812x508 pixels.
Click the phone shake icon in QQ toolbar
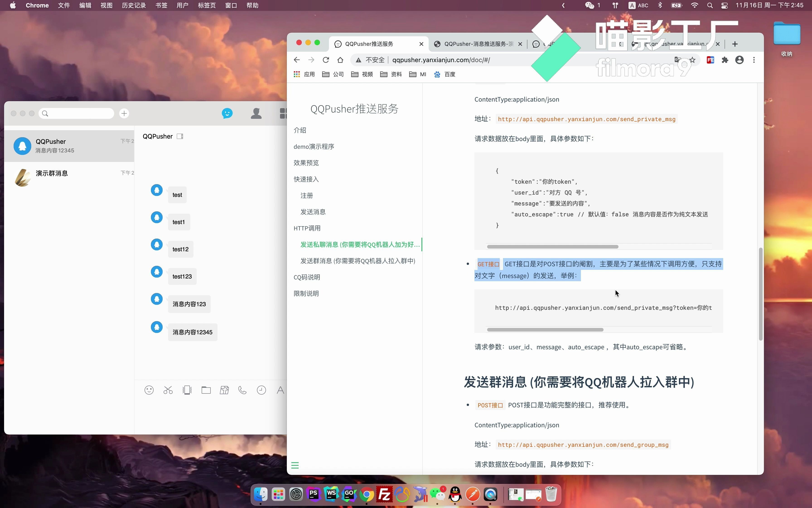coord(187,390)
